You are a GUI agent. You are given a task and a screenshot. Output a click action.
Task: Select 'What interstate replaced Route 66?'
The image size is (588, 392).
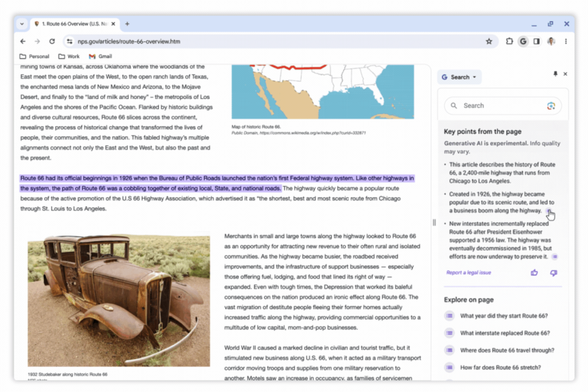click(x=505, y=333)
